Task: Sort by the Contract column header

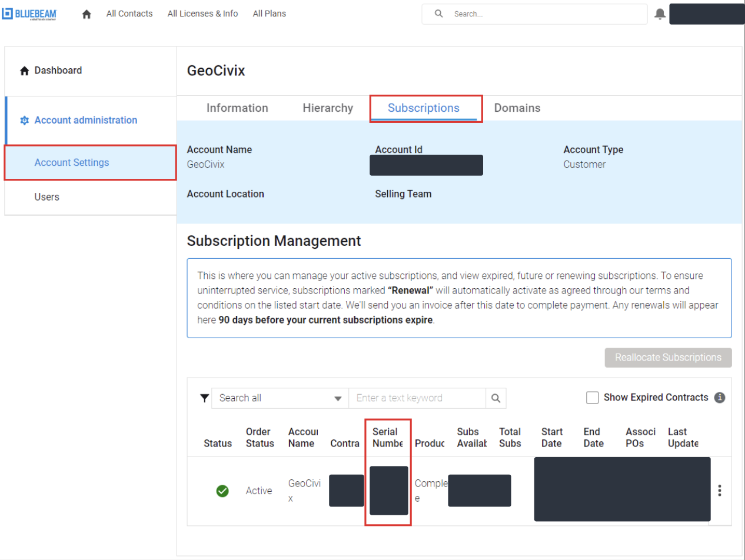Action: [x=345, y=444]
